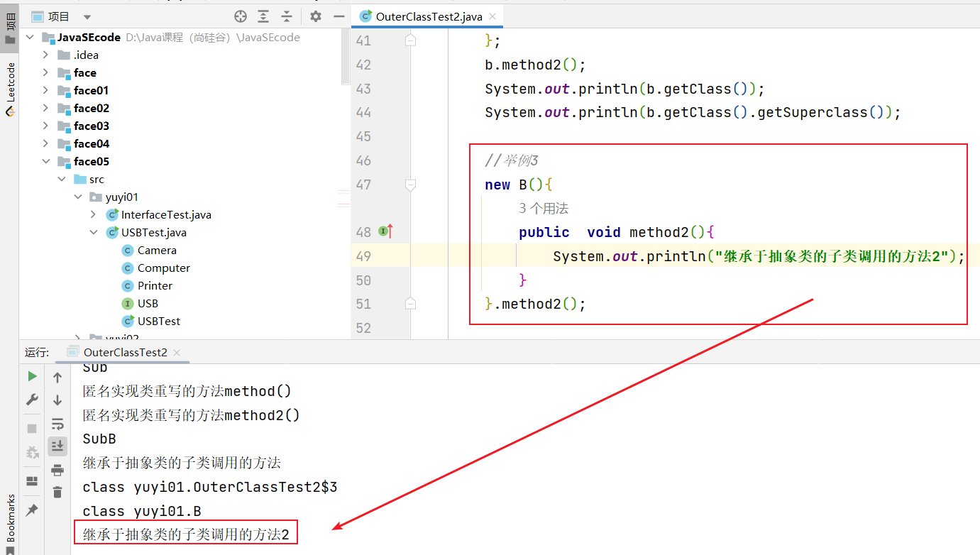This screenshot has width=980, height=555.
Task: Open restore layout icon in Run panel
Action: click(32, 481)
